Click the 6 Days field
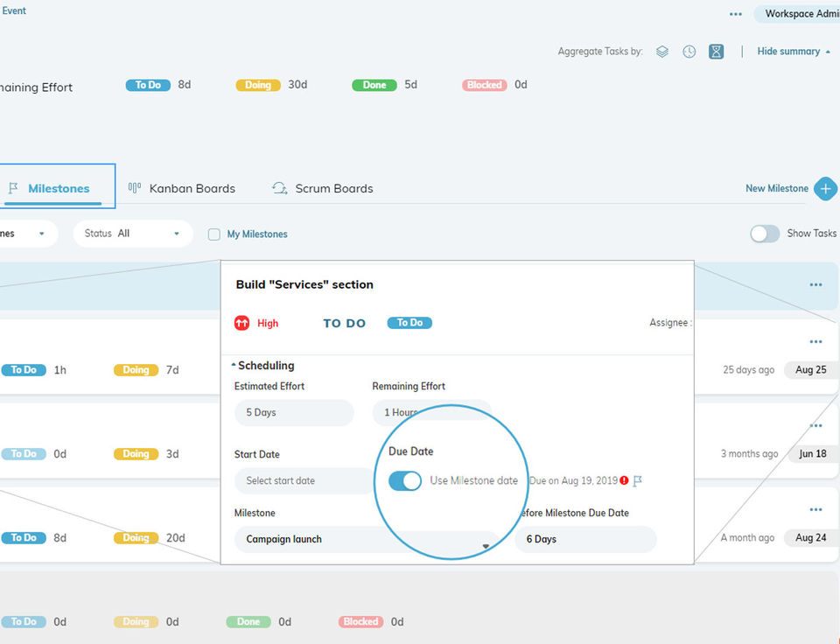The height and width of the screenshot is (644, 840). pyautogui.click(x=585, y=539)
